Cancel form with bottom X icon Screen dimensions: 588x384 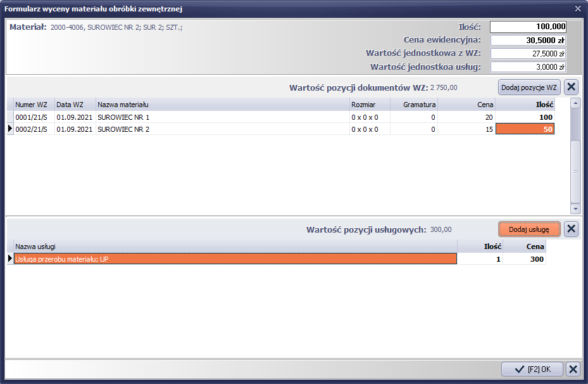coord(572,369)
